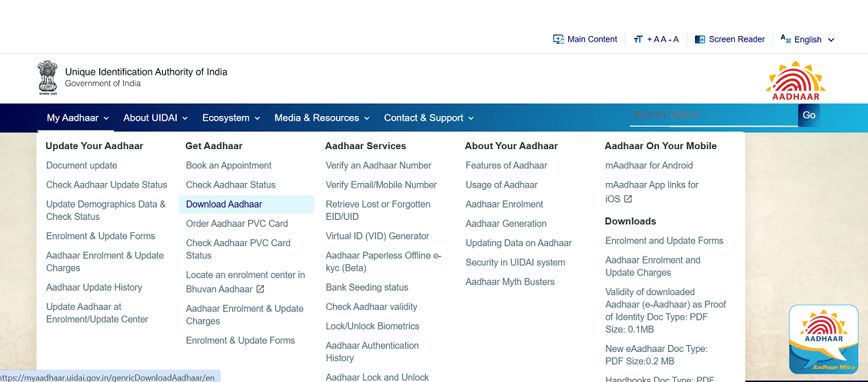Open Lock/Unlock Biometrics
This screenshot has width=868, height=382.
[373, 326]
